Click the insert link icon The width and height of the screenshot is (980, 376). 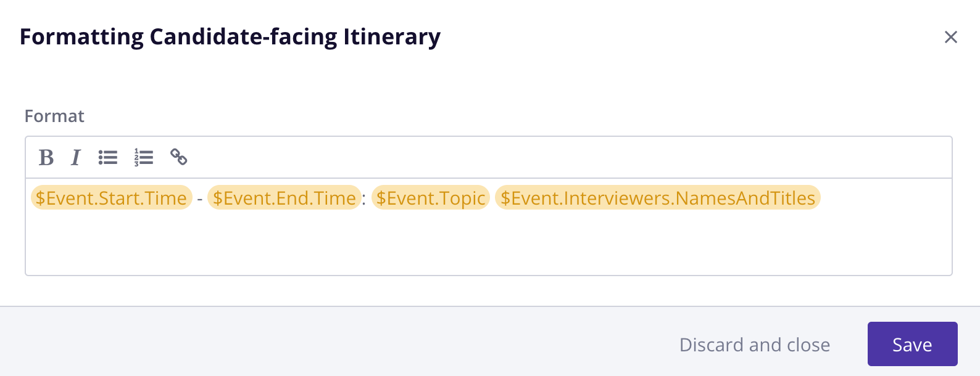(x=179, y=158)
